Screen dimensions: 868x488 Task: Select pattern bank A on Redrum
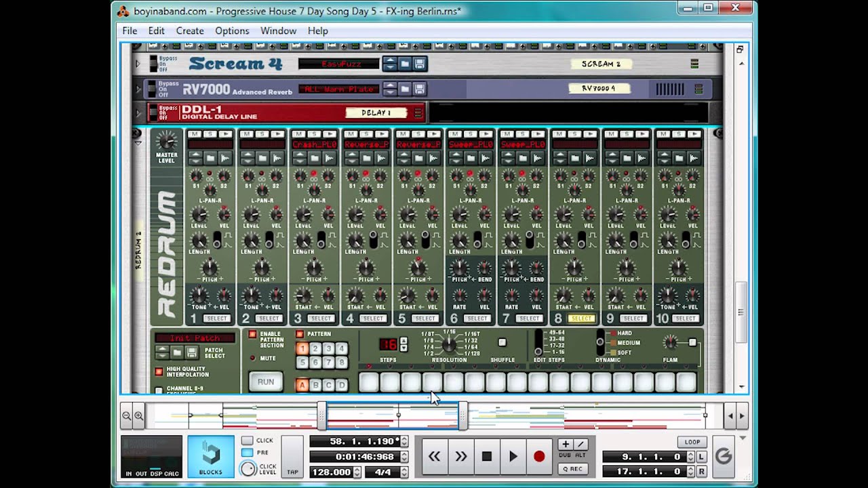pos(302,385)
